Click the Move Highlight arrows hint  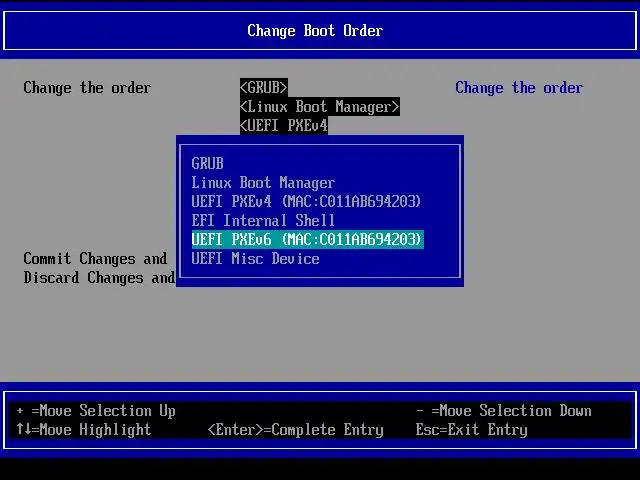[84, 430]
